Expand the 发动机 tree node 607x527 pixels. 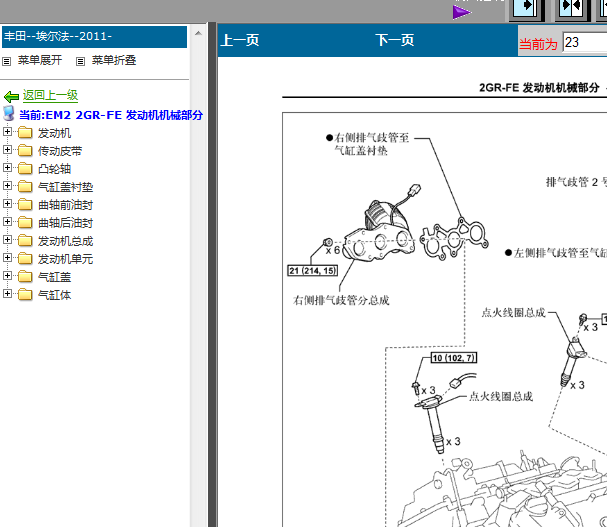(7, 132)
